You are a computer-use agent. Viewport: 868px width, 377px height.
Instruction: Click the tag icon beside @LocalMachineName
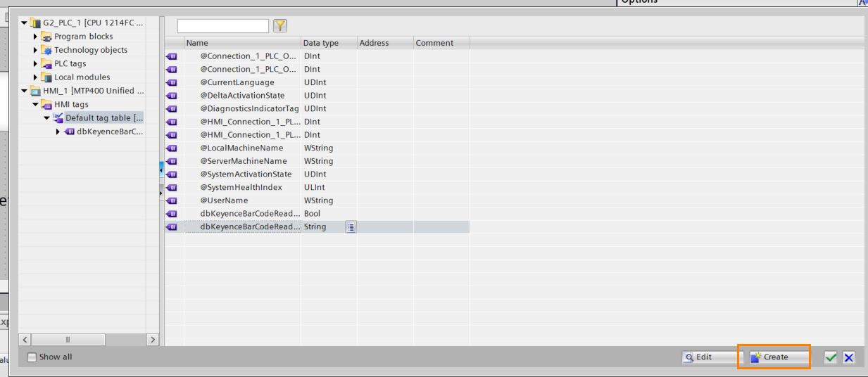[172, 148]
